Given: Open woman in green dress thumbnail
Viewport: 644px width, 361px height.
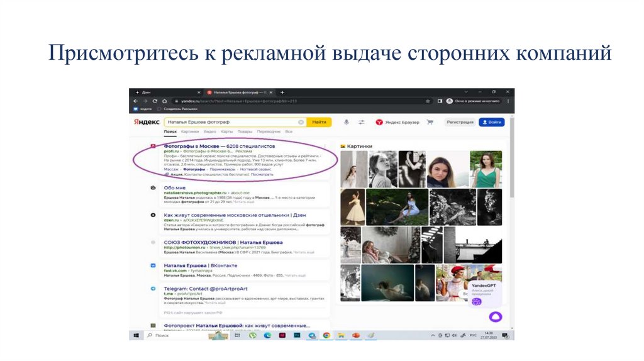Looking at the screenshot, I should tap(486, 169).
